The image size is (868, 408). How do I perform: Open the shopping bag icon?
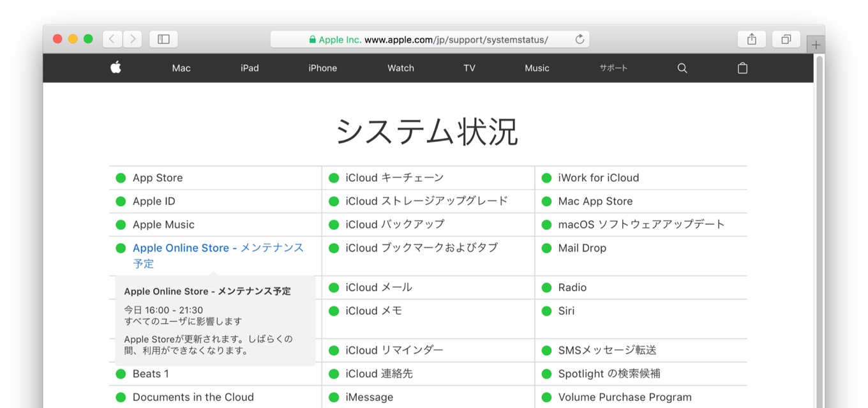click(742, 68)
